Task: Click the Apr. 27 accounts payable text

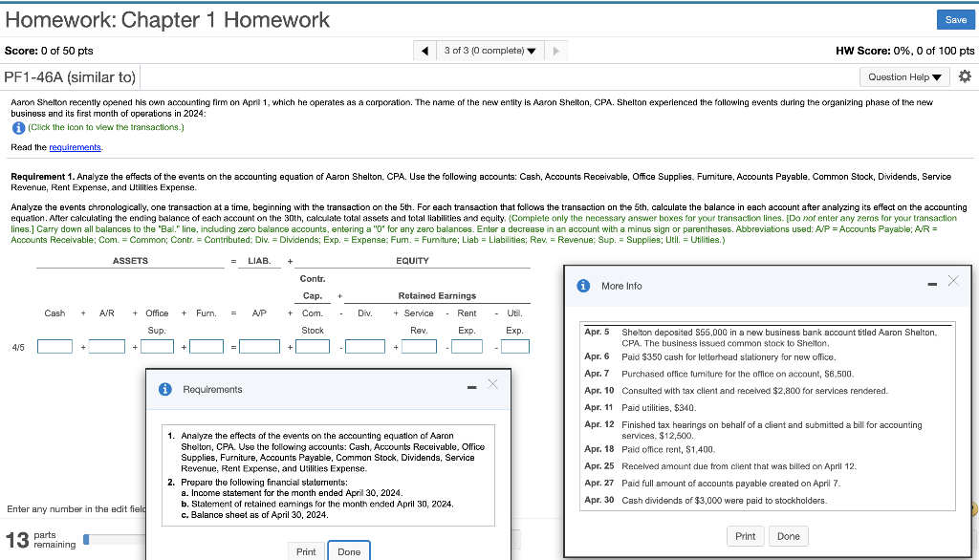Action: [x=731, y=484]
